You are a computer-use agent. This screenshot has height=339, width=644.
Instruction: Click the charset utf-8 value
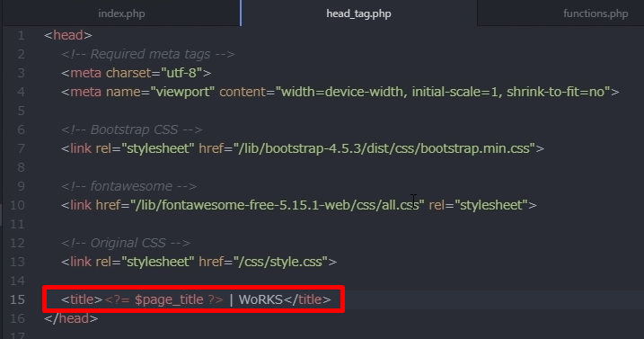pos(181,73)
